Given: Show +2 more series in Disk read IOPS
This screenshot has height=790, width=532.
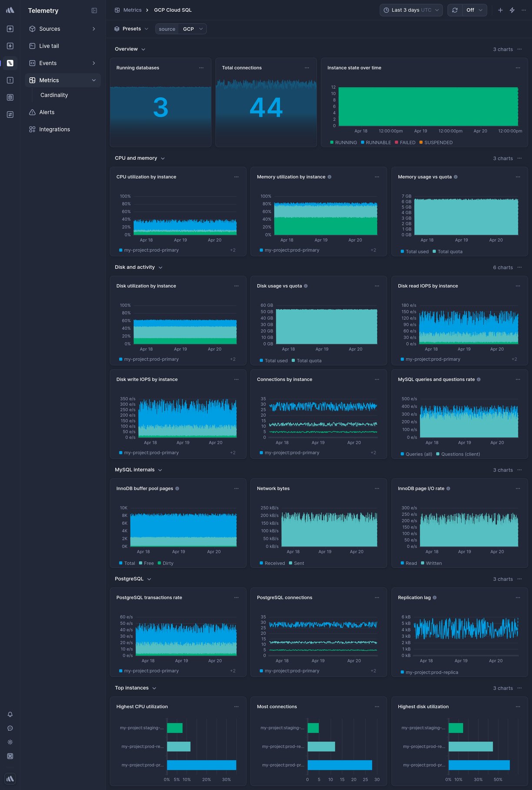Looking at the screenshot, I should pos(514,360).
